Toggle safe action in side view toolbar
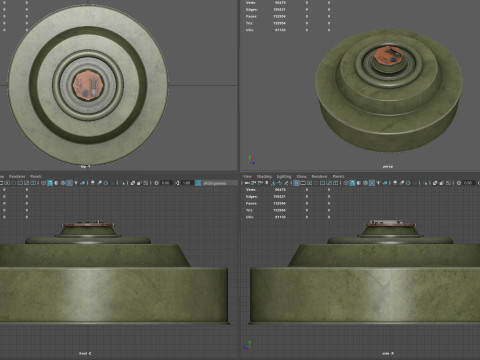 tap(329, 183)
